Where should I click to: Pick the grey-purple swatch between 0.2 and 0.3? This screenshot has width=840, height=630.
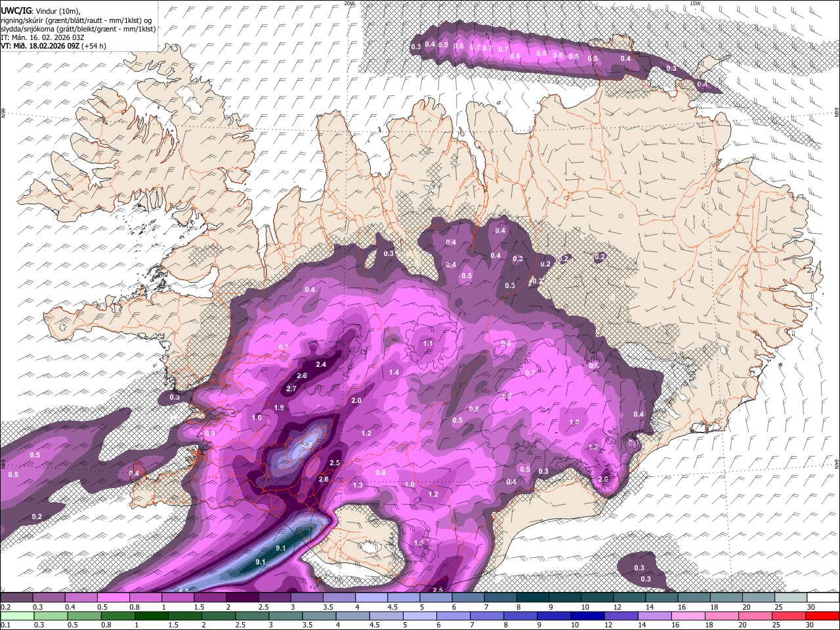click(x=18, y=597)
